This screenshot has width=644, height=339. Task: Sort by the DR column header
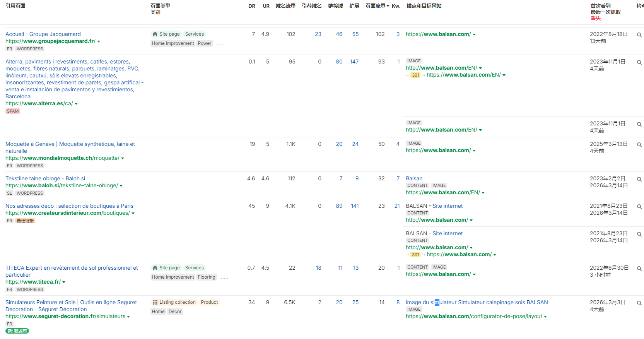(x=252, y=6)
